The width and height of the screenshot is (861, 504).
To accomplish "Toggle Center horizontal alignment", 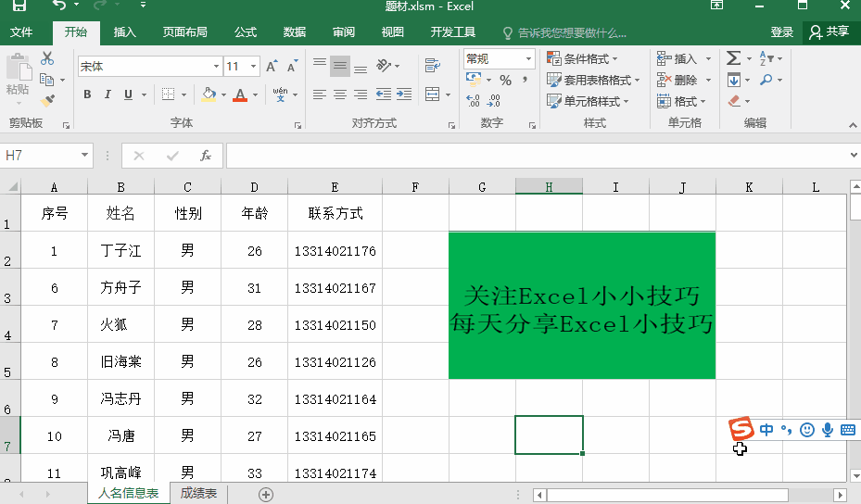I will point(340,94).
